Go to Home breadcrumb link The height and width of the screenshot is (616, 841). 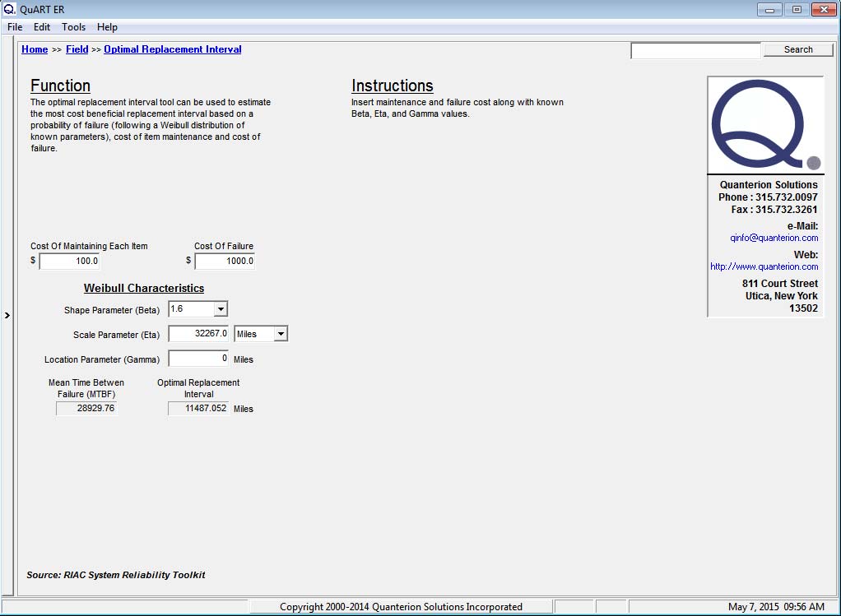point(35,49)
